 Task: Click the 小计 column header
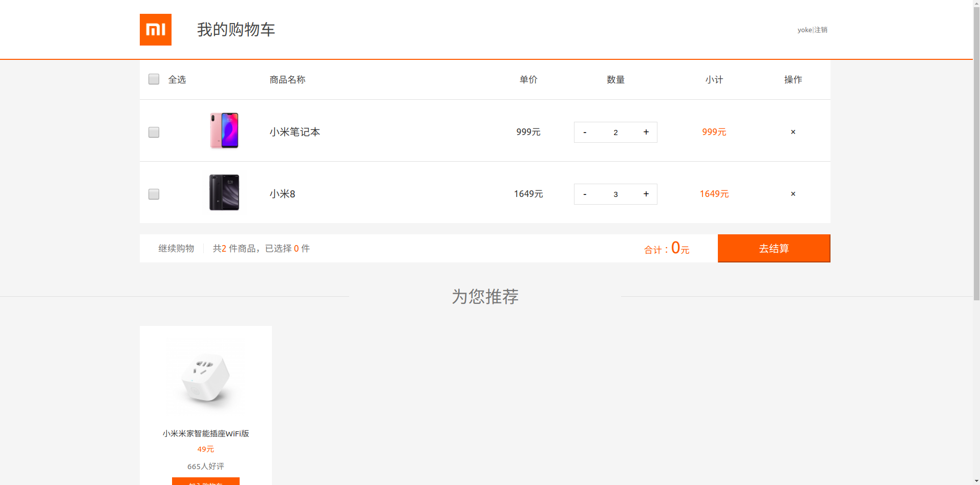[714, 79]
